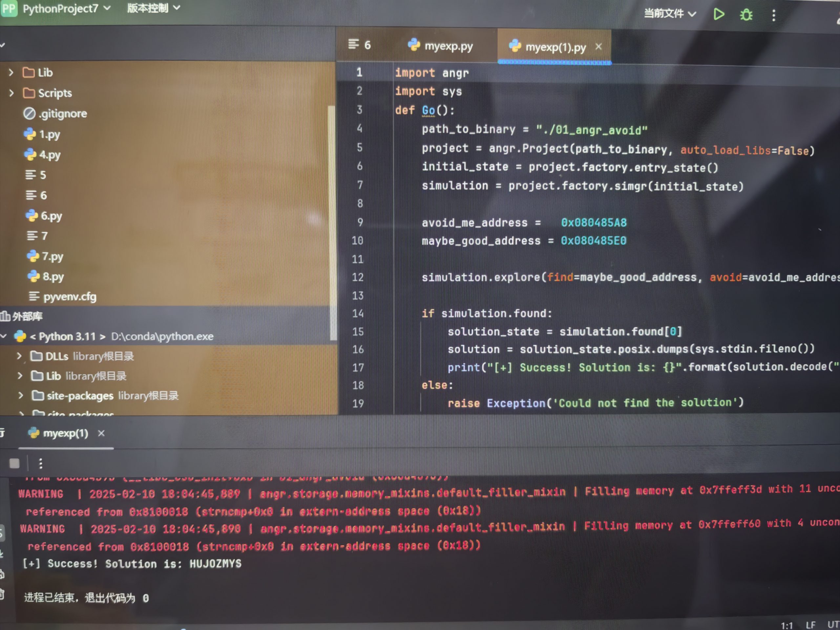Open the text file named 7 in the tree
The height and width of the screenshot is (630, 840).
coord(37,236)
